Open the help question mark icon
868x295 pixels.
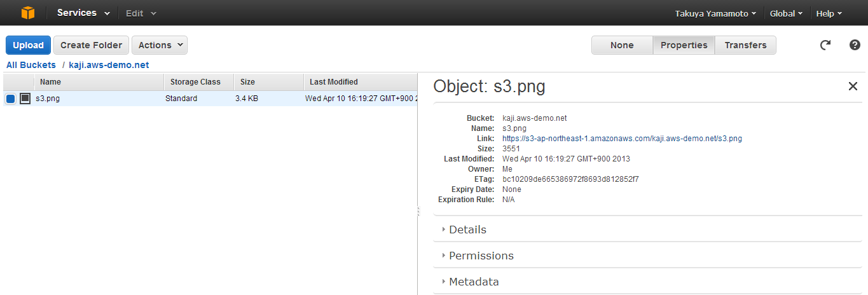(x=855, y=45)
